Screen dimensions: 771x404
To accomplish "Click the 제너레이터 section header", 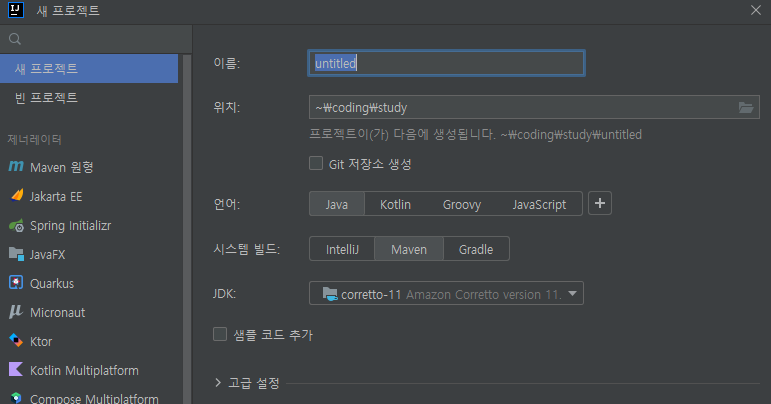I will [34, 139].
